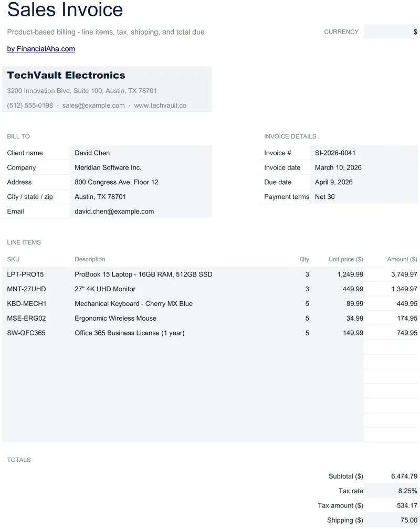Click Mechanical Keyboard - Cherry MX Blue description
Image resolution: width=420 pixels, height=529 pixels.
134,303
